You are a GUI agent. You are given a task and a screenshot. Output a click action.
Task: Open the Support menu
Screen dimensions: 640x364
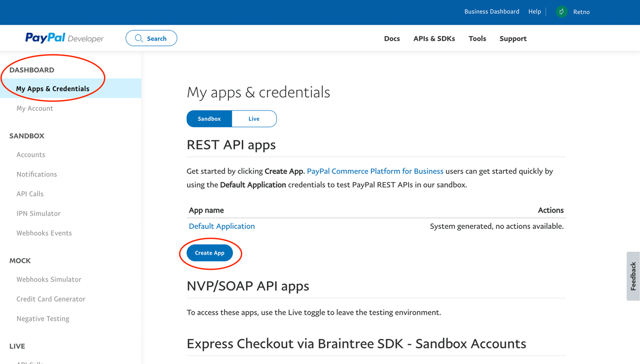513,38
